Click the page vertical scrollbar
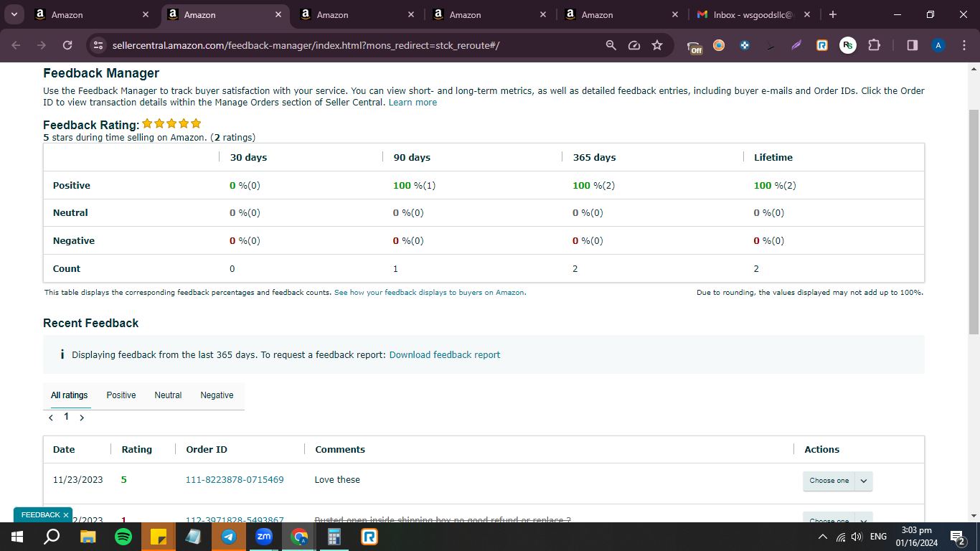 click(974, 222)
